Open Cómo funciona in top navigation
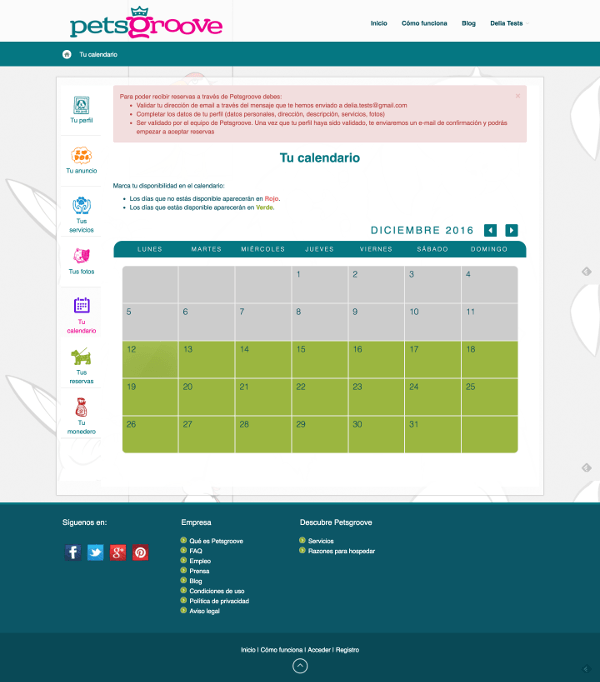Image resolution: width=600 pixels, height=682 pixels. (424, 23)
